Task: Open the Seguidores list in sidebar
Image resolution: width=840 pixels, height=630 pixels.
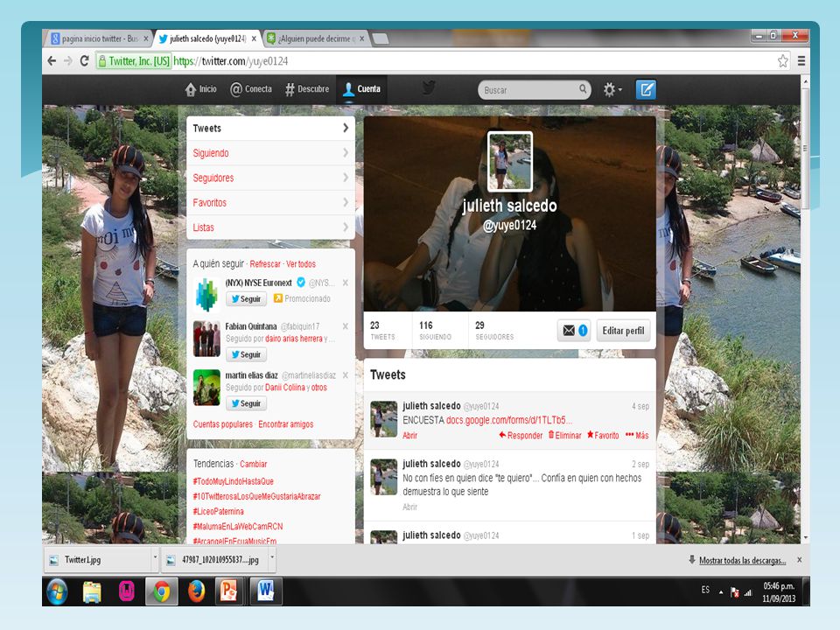Action: point(270,178)
